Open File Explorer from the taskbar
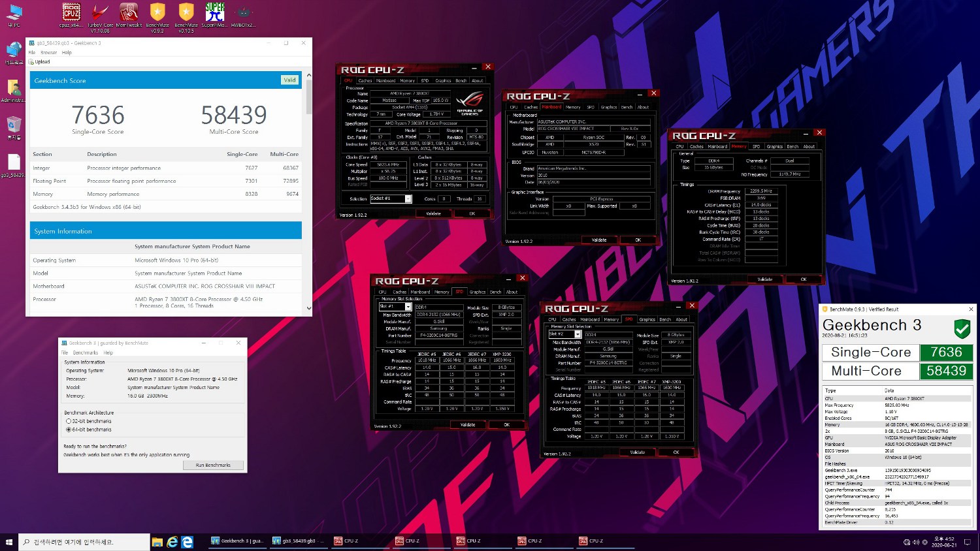 point(157,542)
